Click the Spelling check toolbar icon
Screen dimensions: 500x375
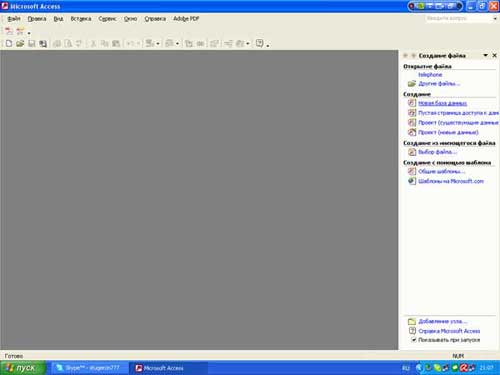pos(79,43)
